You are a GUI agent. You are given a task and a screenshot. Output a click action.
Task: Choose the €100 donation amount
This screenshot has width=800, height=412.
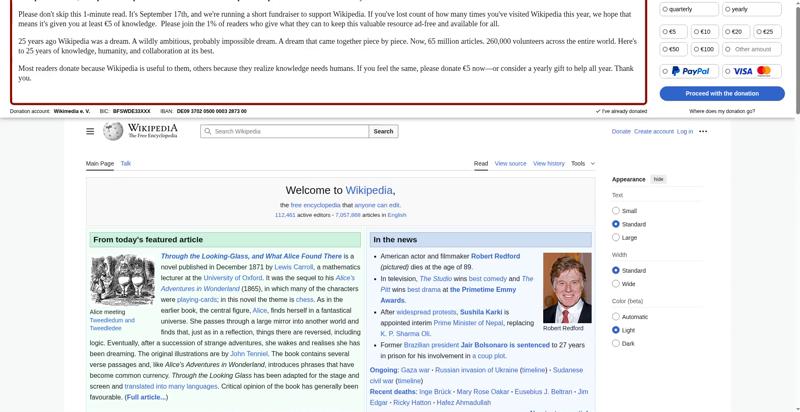click(705, 49)
